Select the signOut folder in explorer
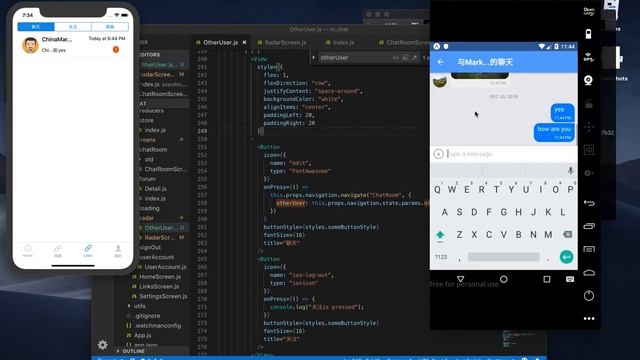The height and width of the screenshot is (360, 640). tap(150, 247)
